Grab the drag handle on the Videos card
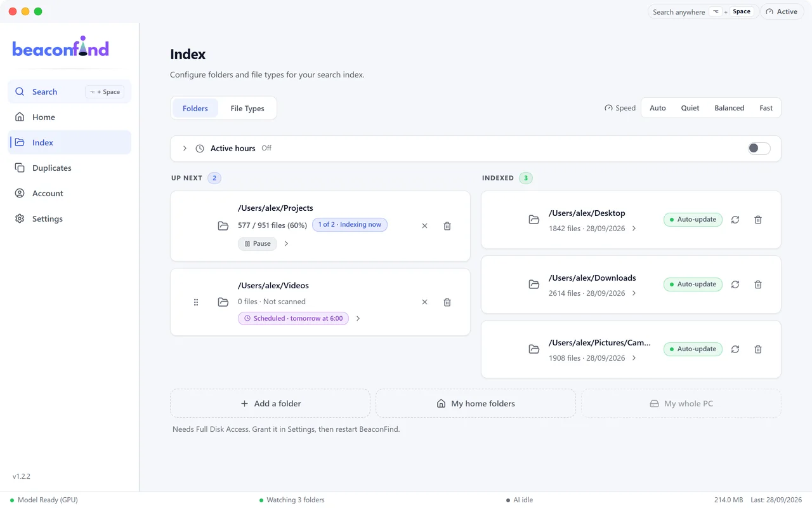Image resolution: width=812 pixels, height=508 pixels. 196,302
